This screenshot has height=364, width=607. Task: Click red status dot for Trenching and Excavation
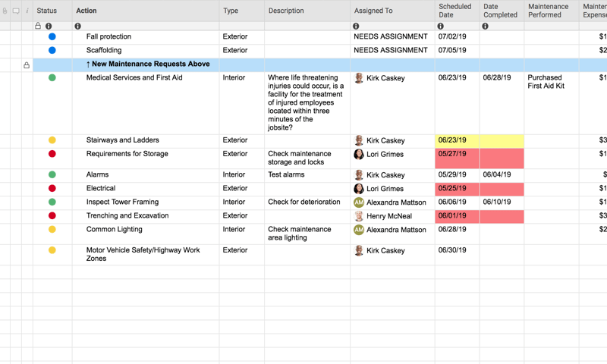point(52,215)
